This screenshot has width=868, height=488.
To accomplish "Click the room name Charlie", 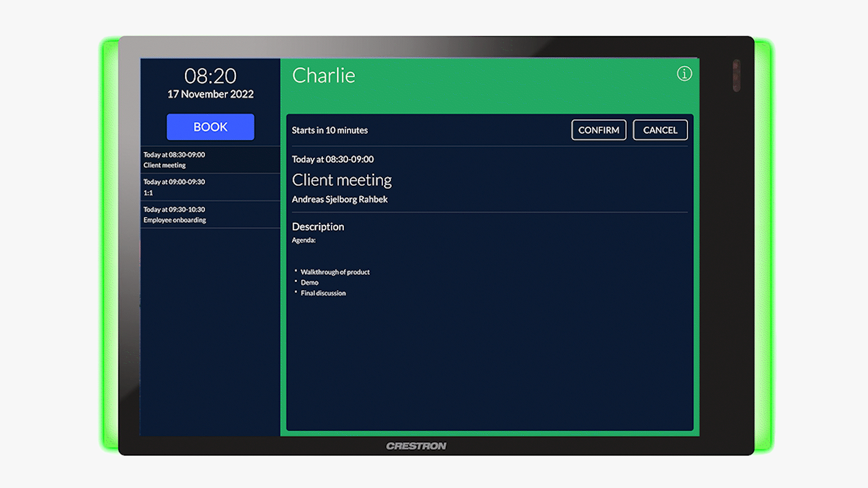I will (x=324, y=75).
